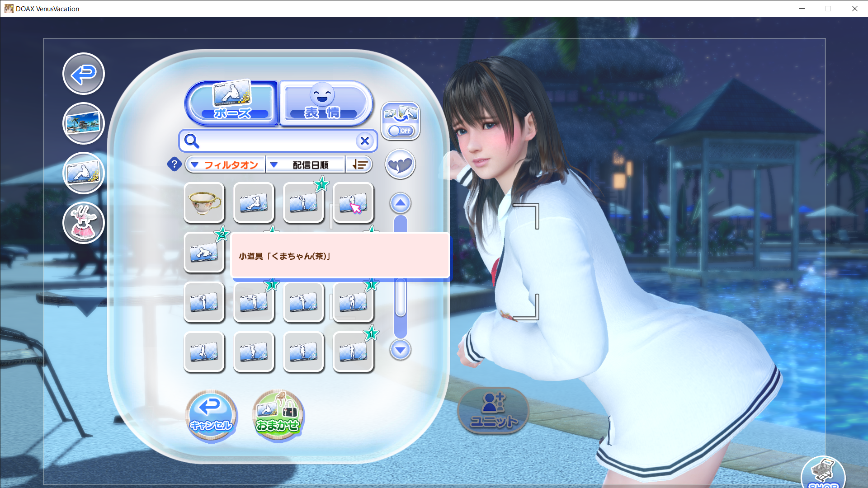Click the scroll down arrow button
Viewport: 868px width, 488px height.
[x=400, y=350]
